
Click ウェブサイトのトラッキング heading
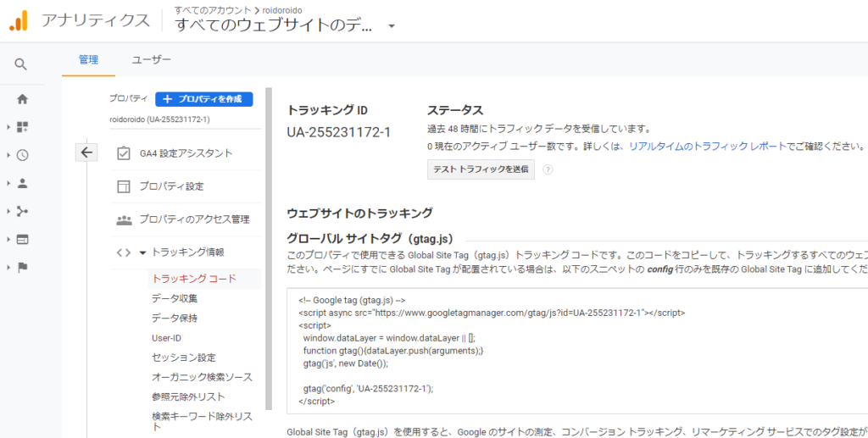(x=359, y=213)
